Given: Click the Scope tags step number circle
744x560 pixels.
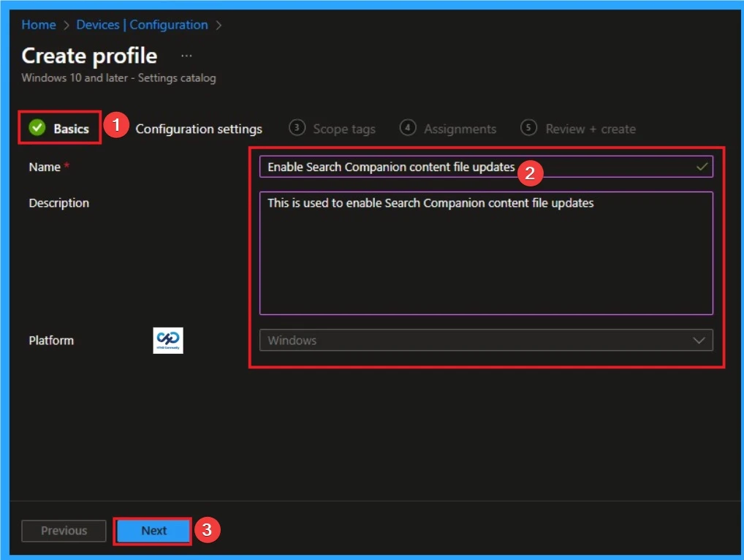Looking at the screenshot, I should point(297,128).
